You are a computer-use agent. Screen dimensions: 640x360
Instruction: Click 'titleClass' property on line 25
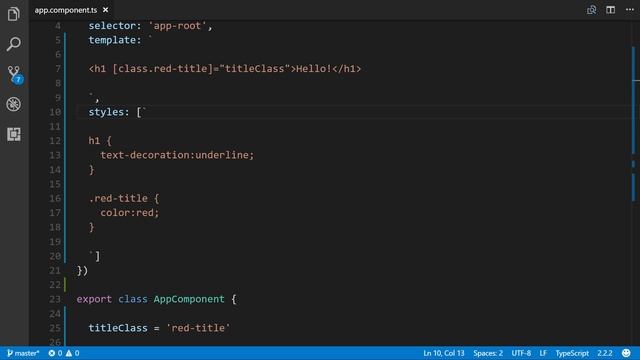tap(118, 328)
